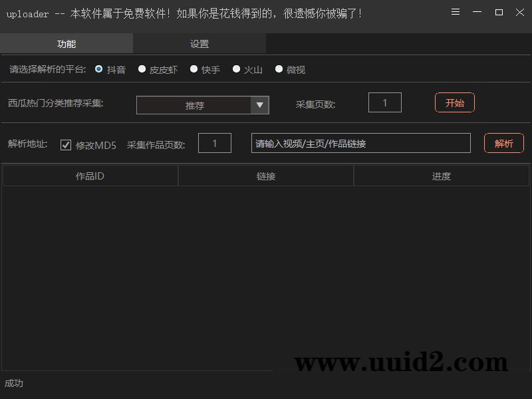Click the 采集页数 number input
Screen dimensions: 532x399
coord(384,102)
